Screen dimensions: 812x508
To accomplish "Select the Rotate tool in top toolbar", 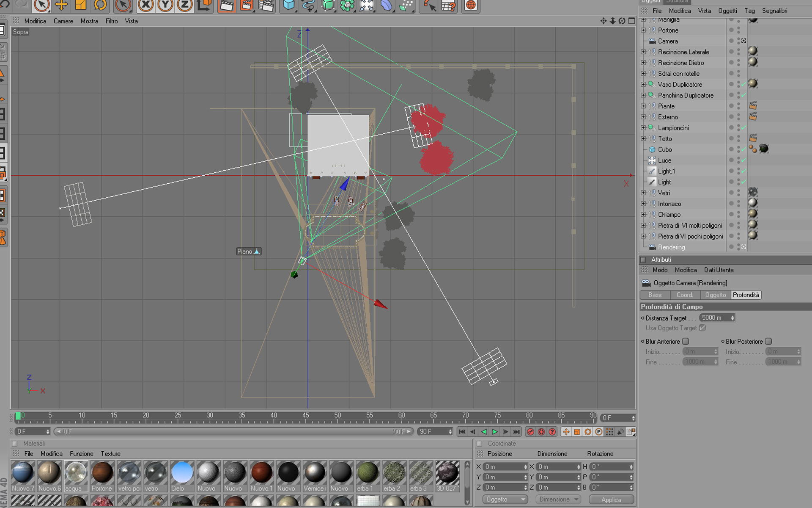I will 100,5.
